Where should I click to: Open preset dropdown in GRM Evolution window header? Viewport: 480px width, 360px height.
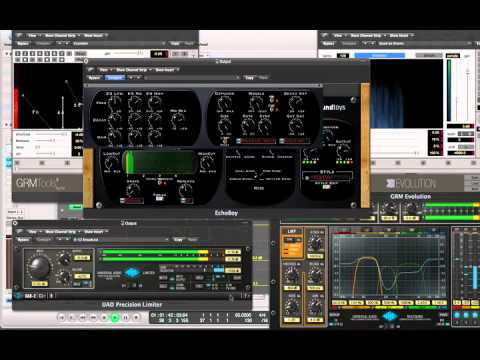[425, 43]
